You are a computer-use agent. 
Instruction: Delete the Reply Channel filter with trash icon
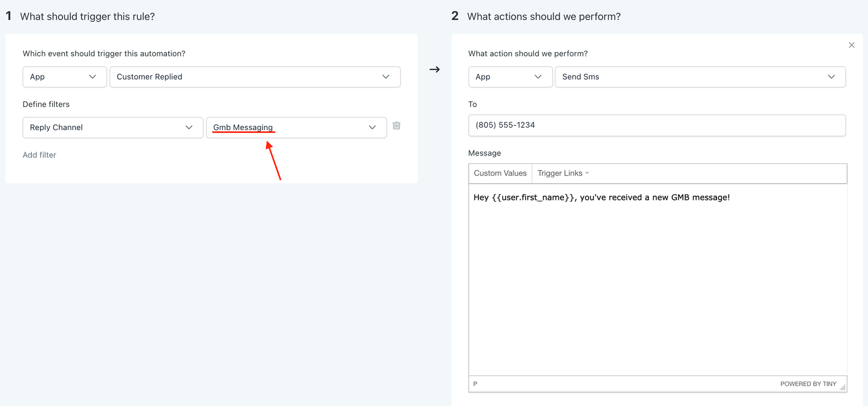397,126
